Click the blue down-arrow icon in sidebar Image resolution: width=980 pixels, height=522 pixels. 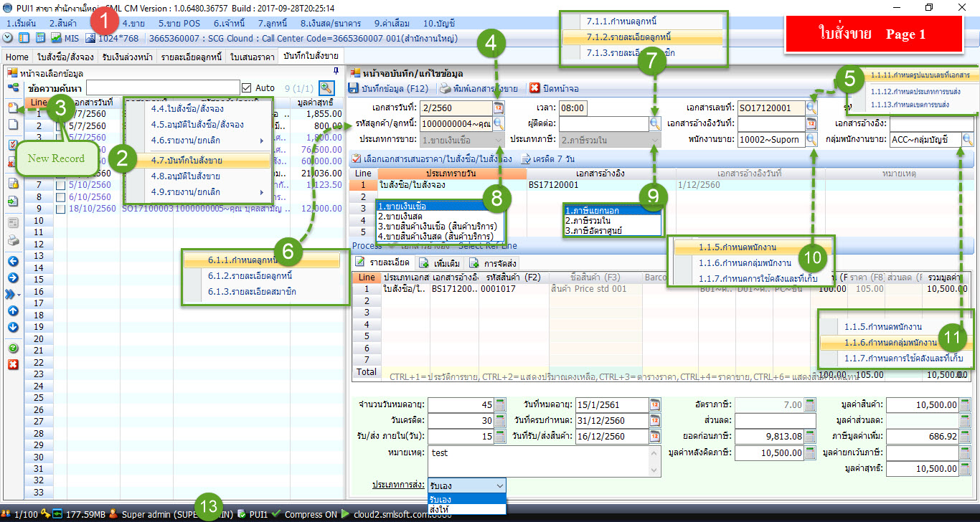point(13,328)
